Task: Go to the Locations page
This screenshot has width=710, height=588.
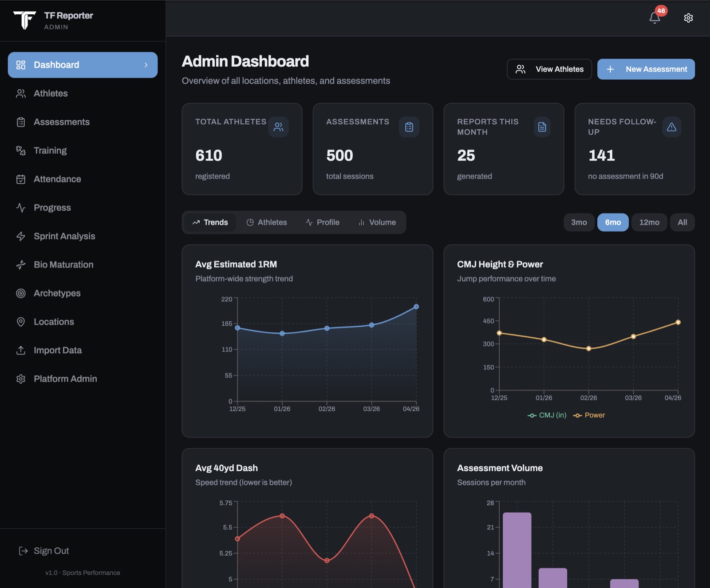Action: click(83, 322)
